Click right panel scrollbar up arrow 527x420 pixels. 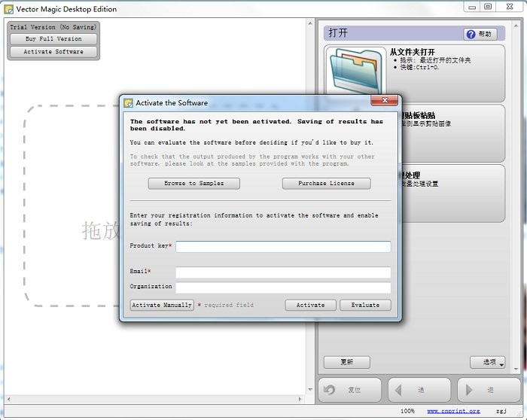516,26
